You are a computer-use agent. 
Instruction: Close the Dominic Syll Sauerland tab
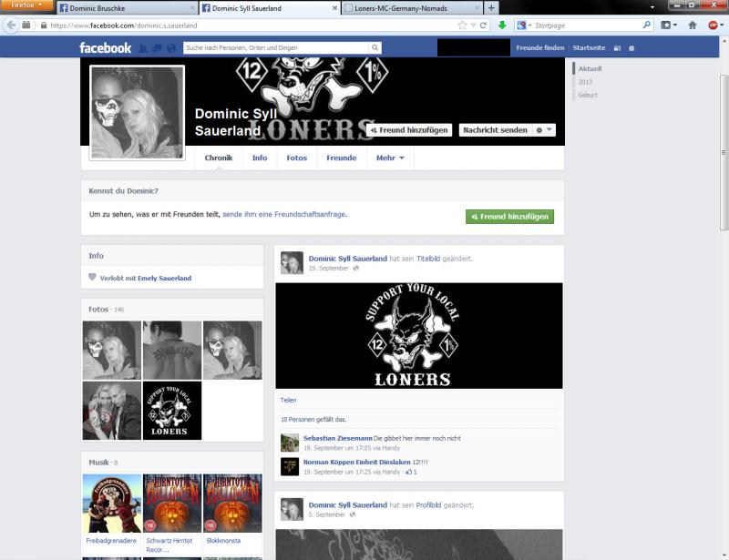point(334,8)
